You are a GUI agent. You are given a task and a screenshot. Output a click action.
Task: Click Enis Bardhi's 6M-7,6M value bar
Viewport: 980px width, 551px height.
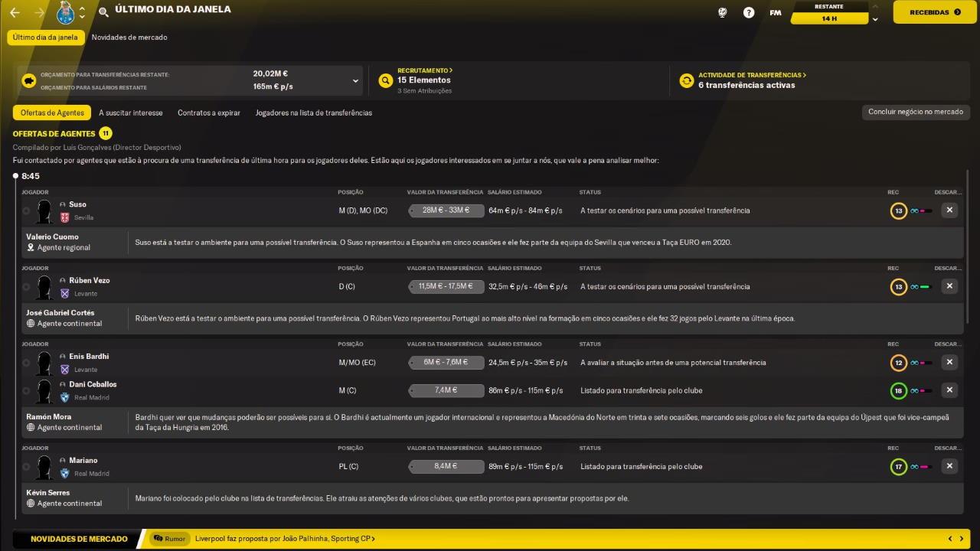[446, 362]
